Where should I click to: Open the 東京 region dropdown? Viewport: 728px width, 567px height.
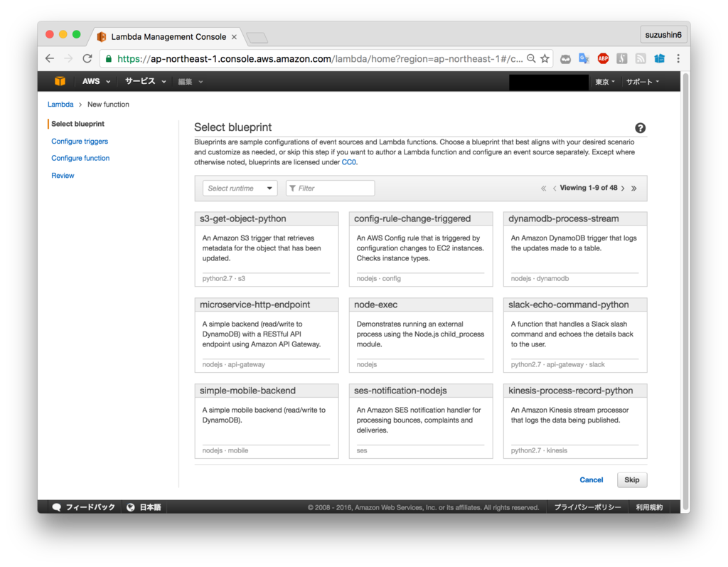click(x=605, y=82)
